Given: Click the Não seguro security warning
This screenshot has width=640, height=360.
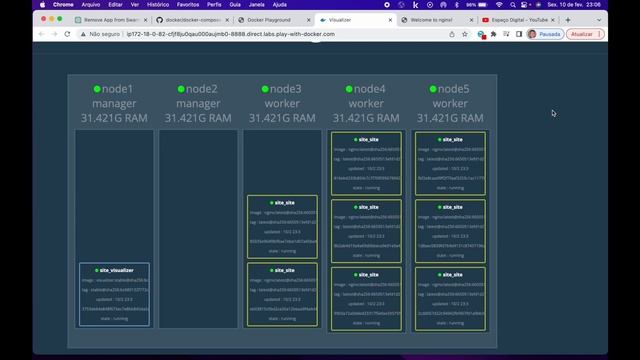Looking at the screenshot, I should coord(100,34).
